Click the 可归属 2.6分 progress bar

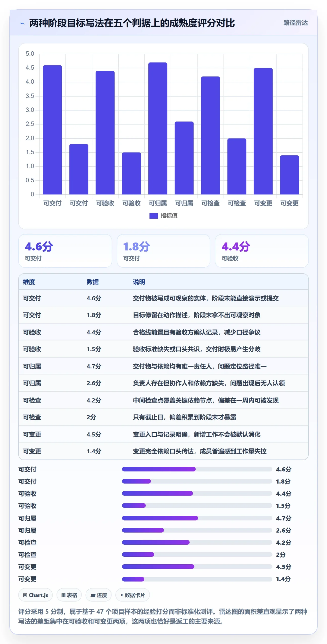[197, 530]
